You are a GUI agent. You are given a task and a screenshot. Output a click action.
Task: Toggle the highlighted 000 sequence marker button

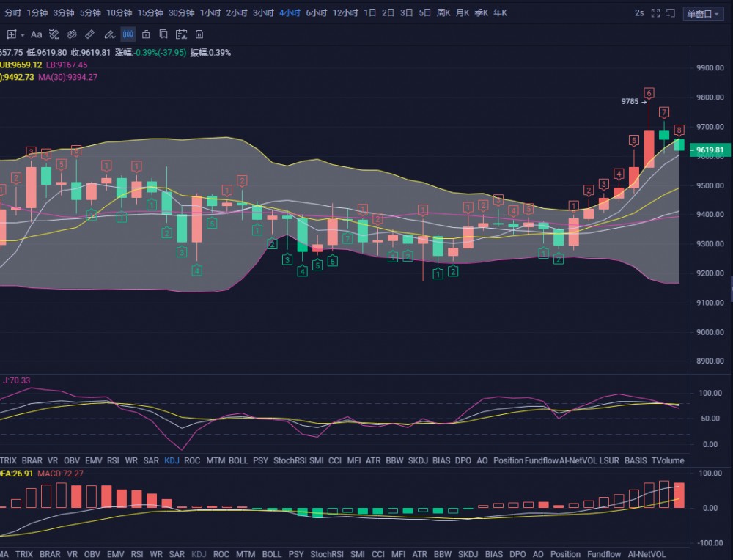pos(128,34)
